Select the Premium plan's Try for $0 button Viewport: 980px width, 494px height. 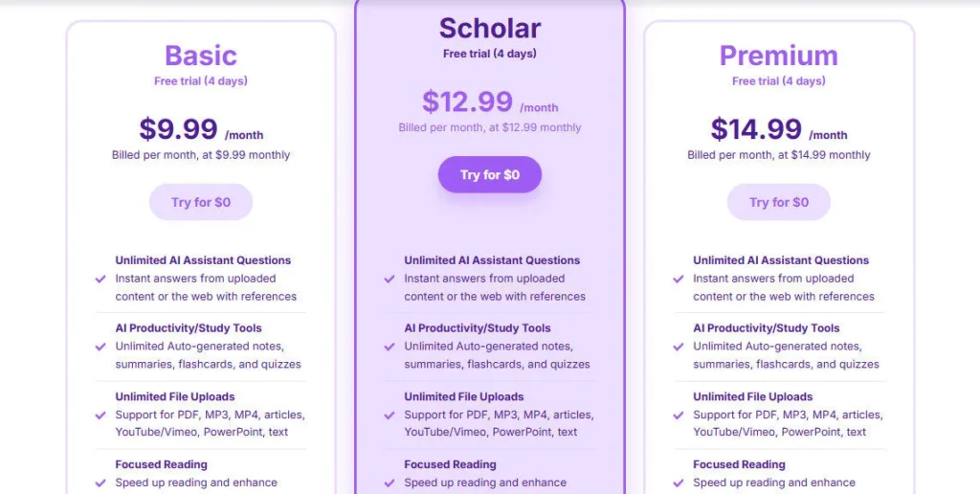(778, 202)
